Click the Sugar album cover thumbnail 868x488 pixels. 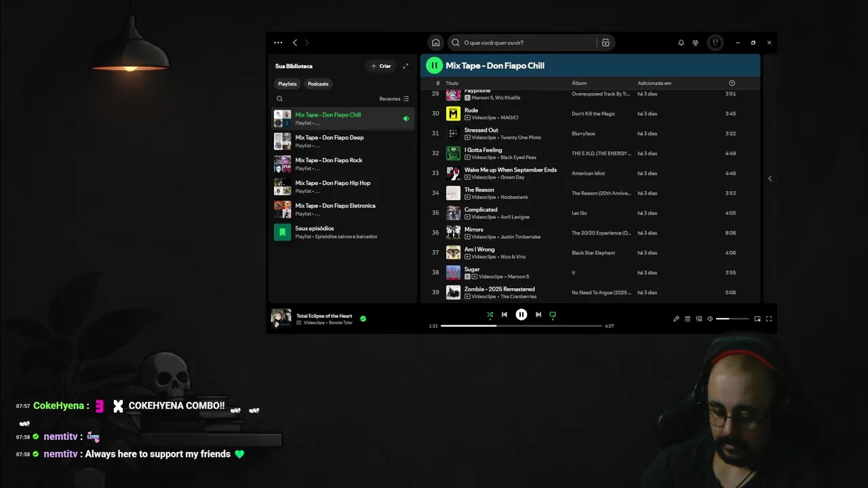pos(453,272)
